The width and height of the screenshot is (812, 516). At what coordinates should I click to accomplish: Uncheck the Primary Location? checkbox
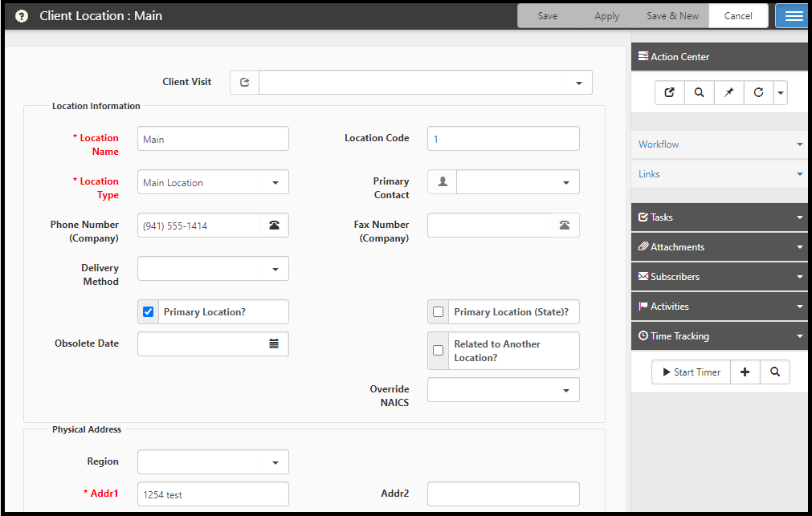148,312
